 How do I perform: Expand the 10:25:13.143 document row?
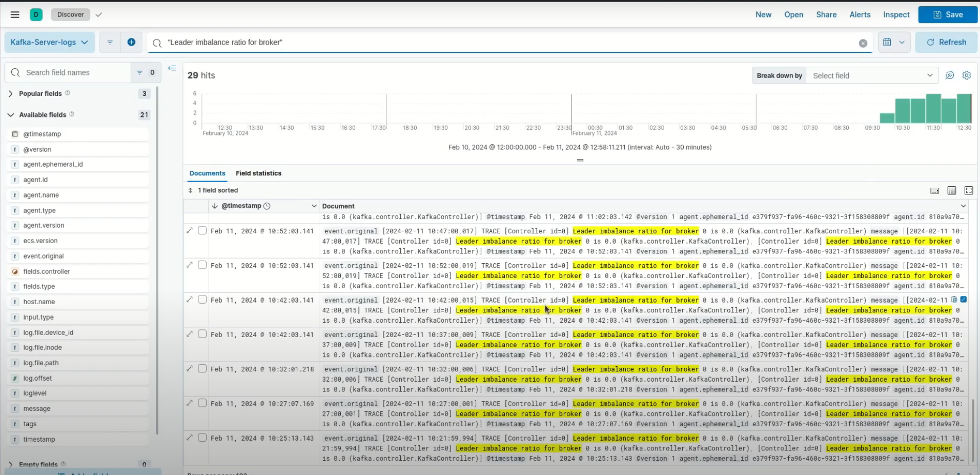point(190,437)
